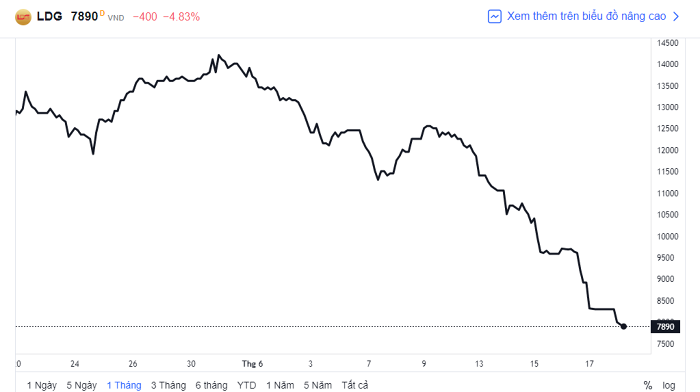Image resolution: width=700 pixels, height=392 pixels.
Task: Select the 1 Ngày range
Action: [x=42, y=385]
